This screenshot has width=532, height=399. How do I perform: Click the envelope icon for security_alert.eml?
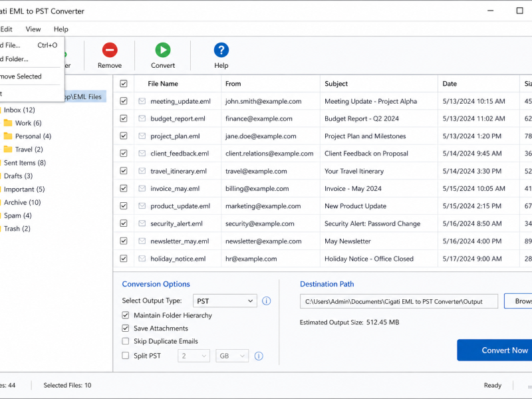pos(142,223)
